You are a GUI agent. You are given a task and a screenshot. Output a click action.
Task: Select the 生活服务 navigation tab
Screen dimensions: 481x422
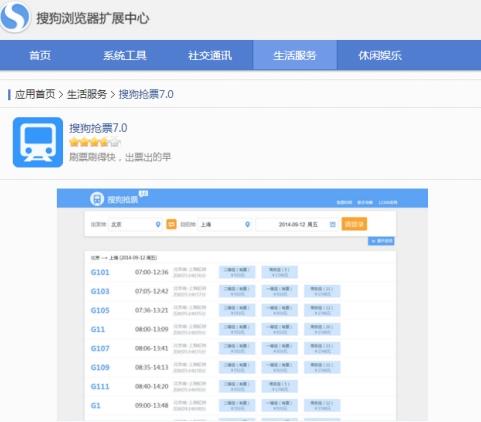click(x=295, y=55)
